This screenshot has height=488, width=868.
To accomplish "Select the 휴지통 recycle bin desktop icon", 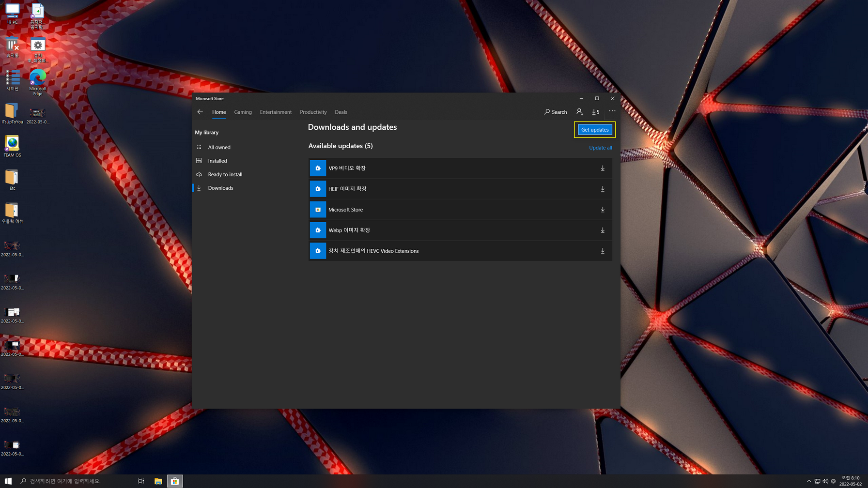I will pyautogui.click(x=12, y=47).
